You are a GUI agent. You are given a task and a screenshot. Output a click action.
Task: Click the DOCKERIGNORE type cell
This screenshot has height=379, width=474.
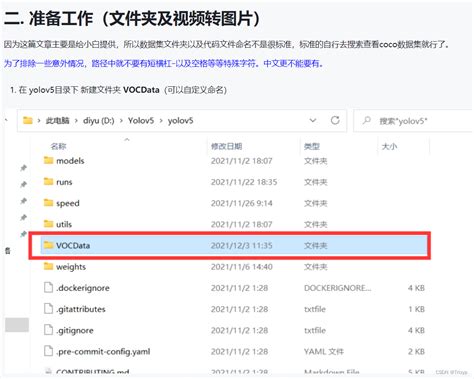pos(338,288)
